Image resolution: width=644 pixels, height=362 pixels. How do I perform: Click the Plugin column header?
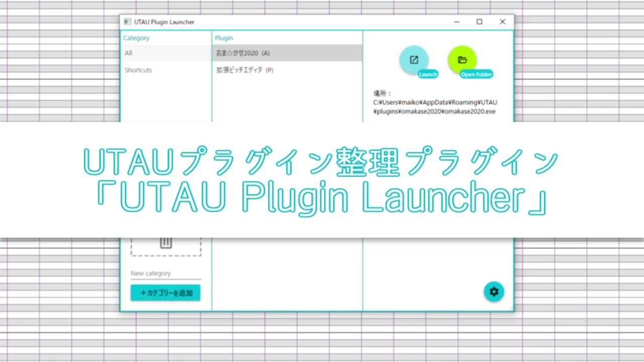tap(223, 38)
